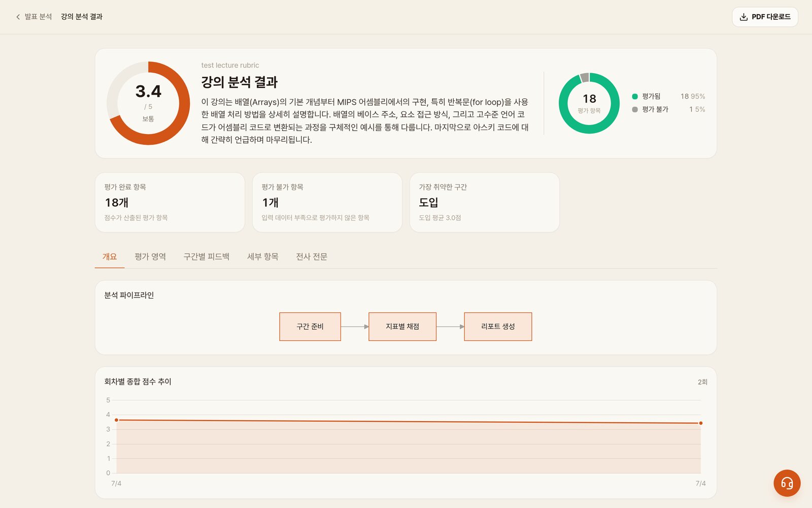Image resolution: width=812 pixels, height=508 pixels.
Task: Click the green 평가됨 legend dot
Action: (635, 97)
